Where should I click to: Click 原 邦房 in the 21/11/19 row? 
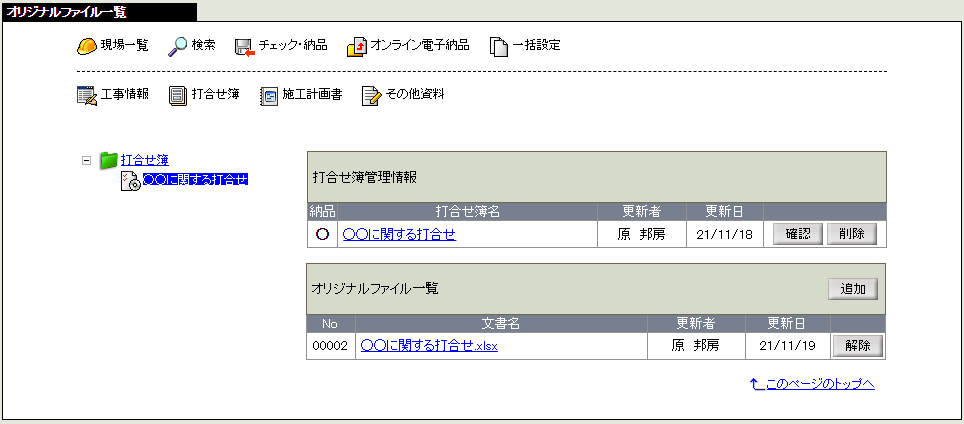point(695,346)
